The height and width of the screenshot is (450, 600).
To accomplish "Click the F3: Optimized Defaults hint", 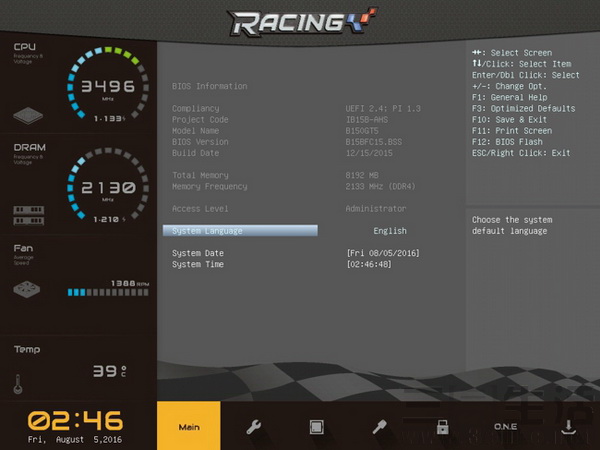I will click(x=523, y=108).
